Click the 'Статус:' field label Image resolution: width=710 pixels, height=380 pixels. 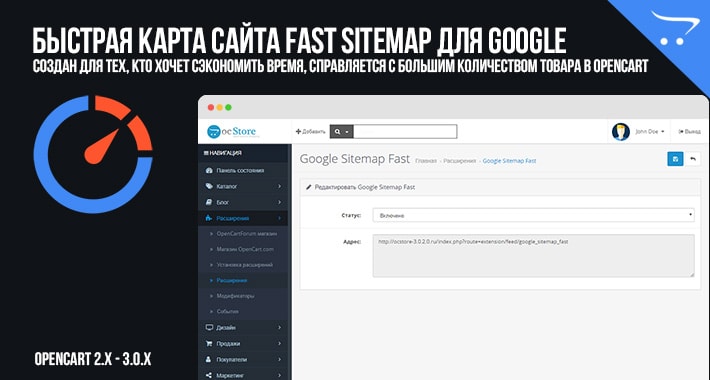(x=351, y=215)
